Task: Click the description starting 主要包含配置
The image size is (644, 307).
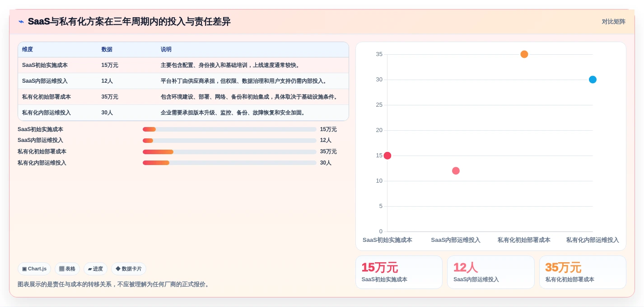Action: (x=230, y=65)
